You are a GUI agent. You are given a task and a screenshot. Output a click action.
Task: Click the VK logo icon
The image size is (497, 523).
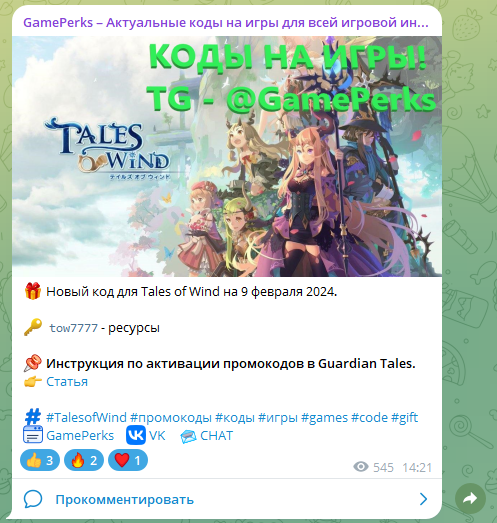(x=136, y=435)
